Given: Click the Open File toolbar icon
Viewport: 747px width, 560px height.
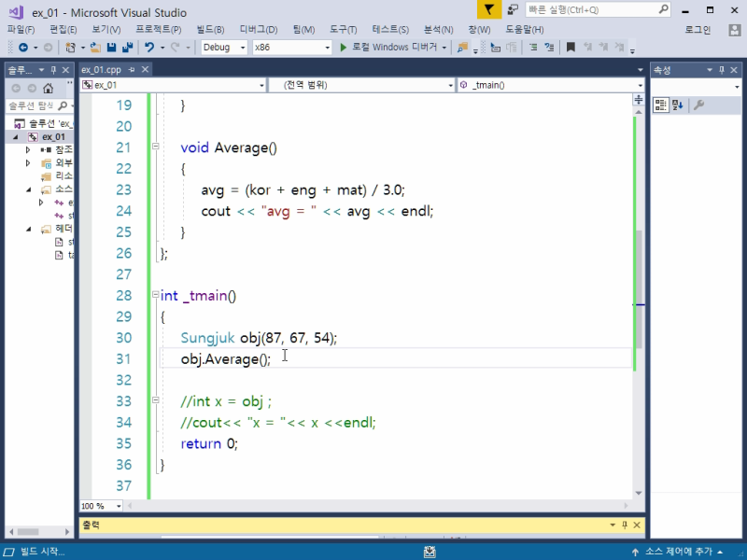Looking at the screenshot, I should coord(95,48).
